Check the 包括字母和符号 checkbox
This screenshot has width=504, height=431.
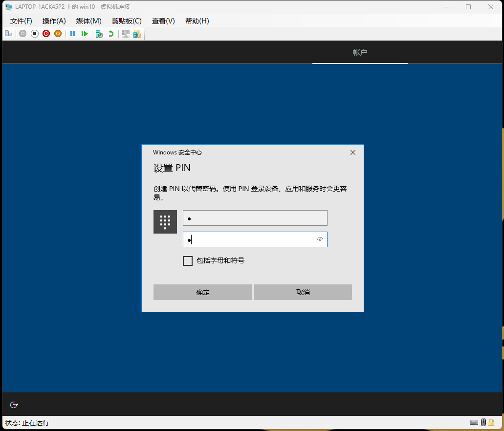(188, 261)
